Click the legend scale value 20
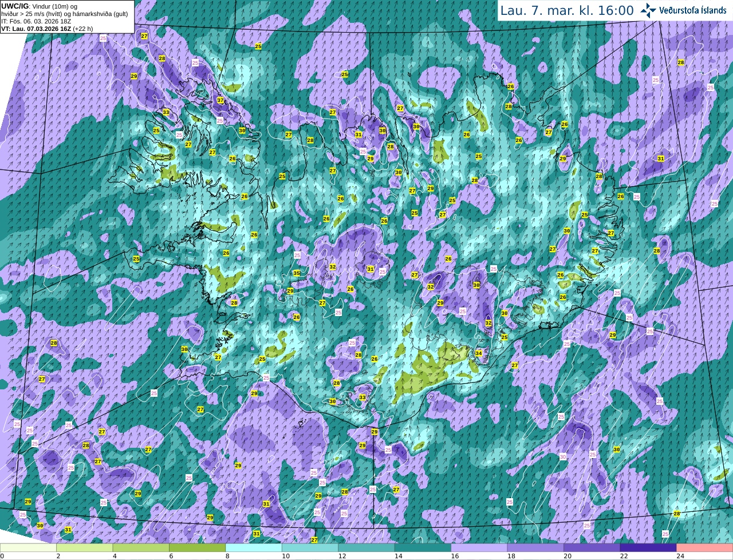The image size is (733, 560). coord(568,556)
